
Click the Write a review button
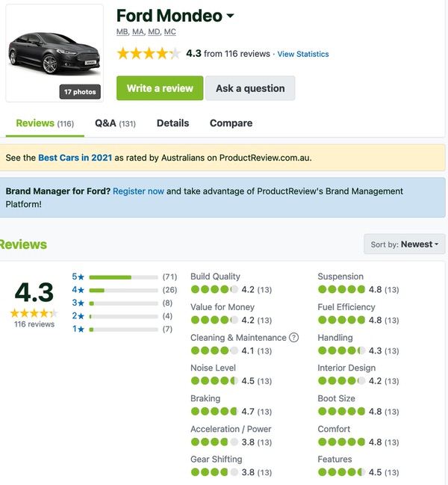(160, 88)
